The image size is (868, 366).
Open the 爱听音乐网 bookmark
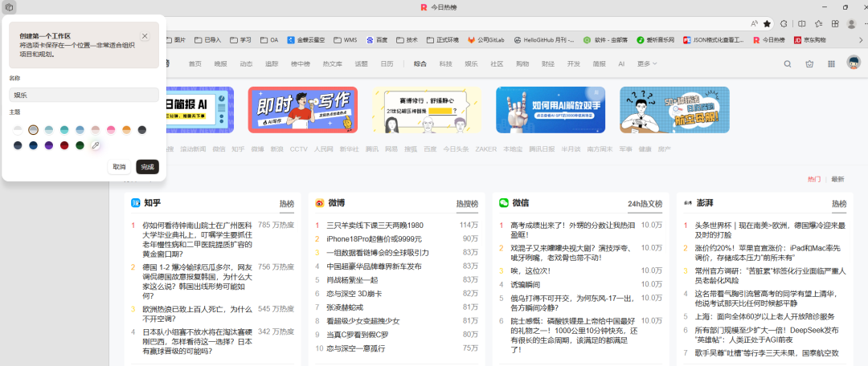(656, 40)
